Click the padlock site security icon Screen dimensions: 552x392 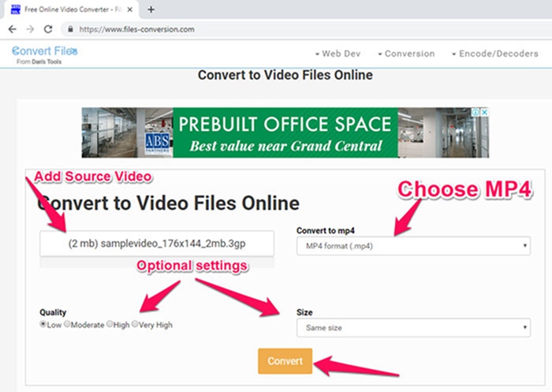pyautogui.click(x=71, y=29)
